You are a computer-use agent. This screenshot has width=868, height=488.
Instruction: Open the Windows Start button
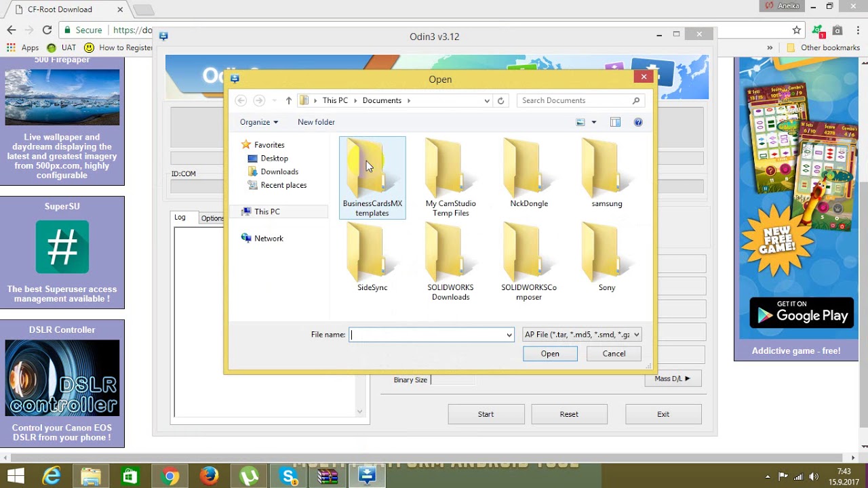tap(15, 476)
